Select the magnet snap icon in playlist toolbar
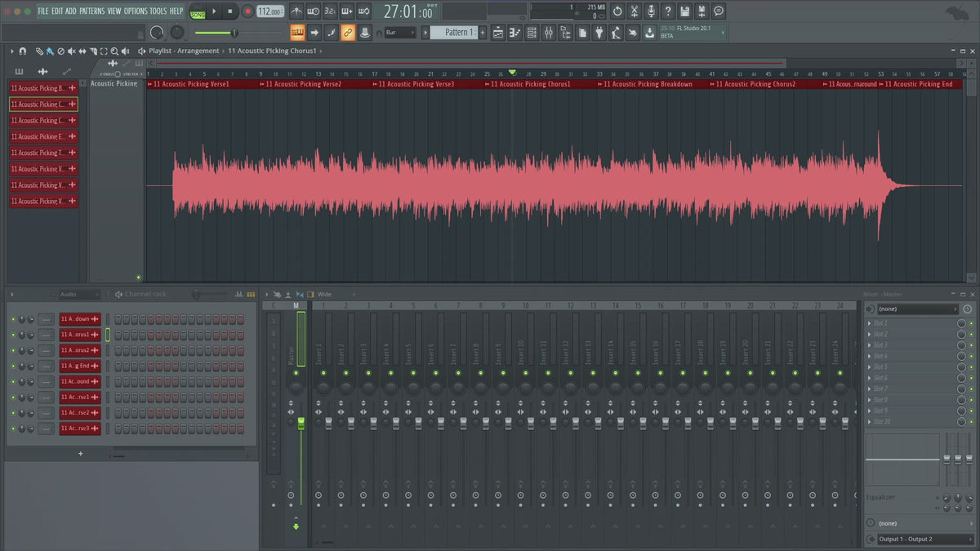The image size is (980, 551). click(x=23, y=51)
